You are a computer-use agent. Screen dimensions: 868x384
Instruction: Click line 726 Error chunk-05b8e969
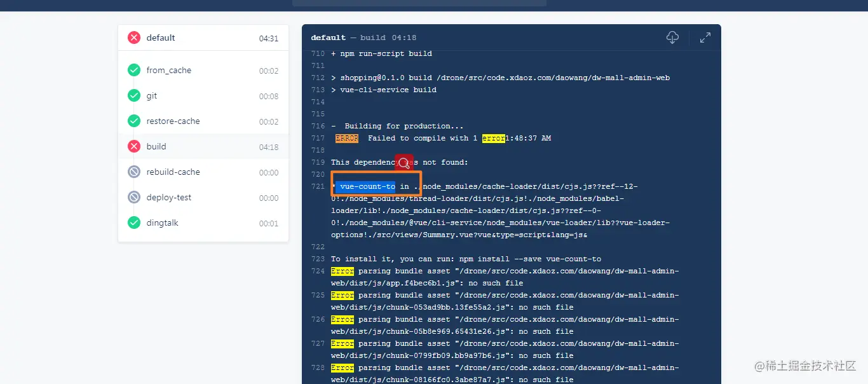(505, 326)
